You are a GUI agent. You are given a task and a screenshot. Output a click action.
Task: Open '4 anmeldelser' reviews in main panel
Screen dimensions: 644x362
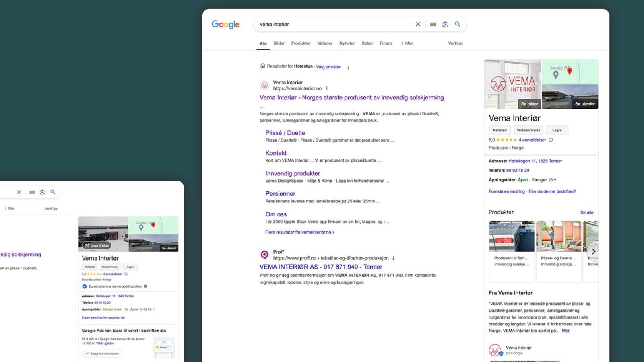click(532, 140)
